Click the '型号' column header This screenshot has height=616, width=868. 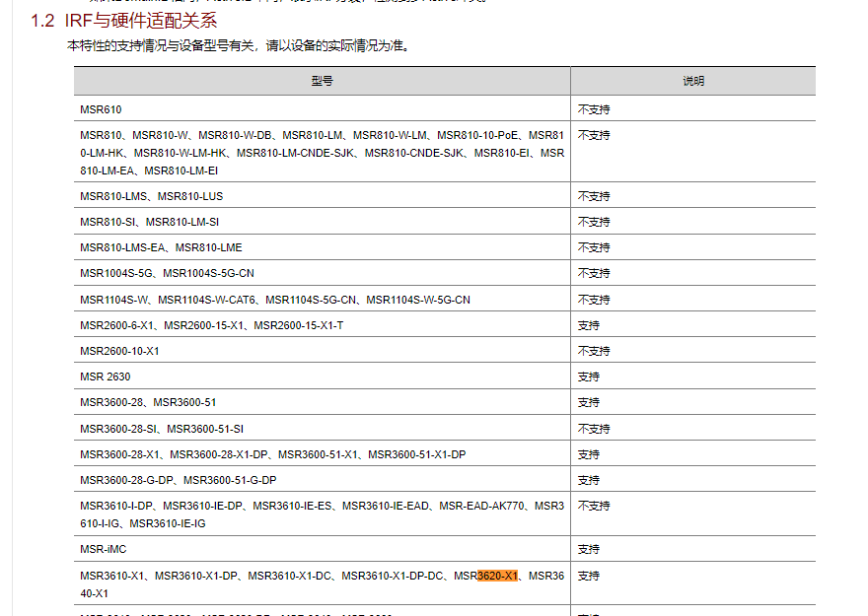click(x=323, y=81)
